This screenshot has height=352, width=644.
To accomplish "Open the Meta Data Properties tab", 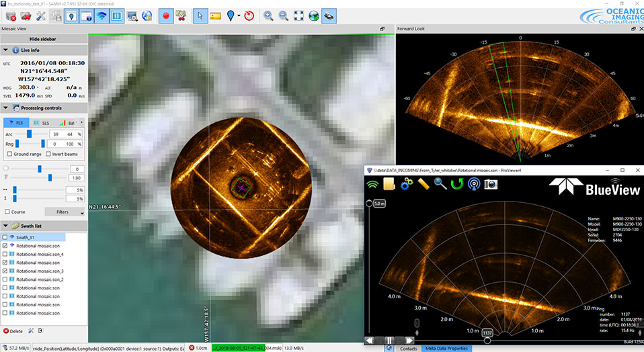I will pos(446,349).
